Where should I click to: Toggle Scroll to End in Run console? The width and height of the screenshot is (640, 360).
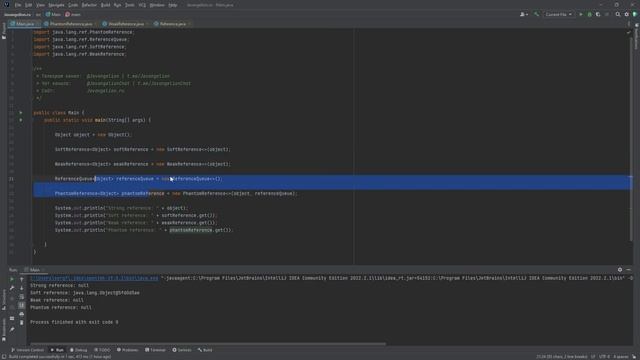(x=22, y=305)
